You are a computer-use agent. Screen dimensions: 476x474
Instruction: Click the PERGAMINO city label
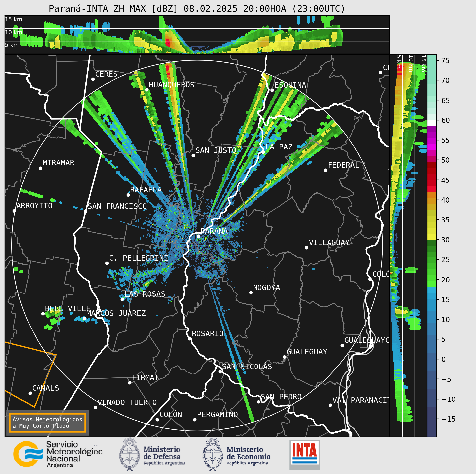point(217,414)
